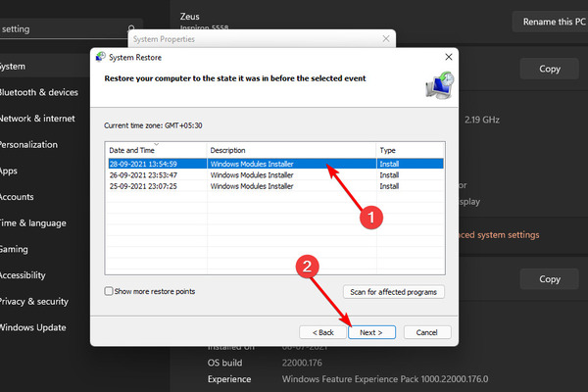
Task: Open Bluetooth & devices settings
Action: [41, 92]
